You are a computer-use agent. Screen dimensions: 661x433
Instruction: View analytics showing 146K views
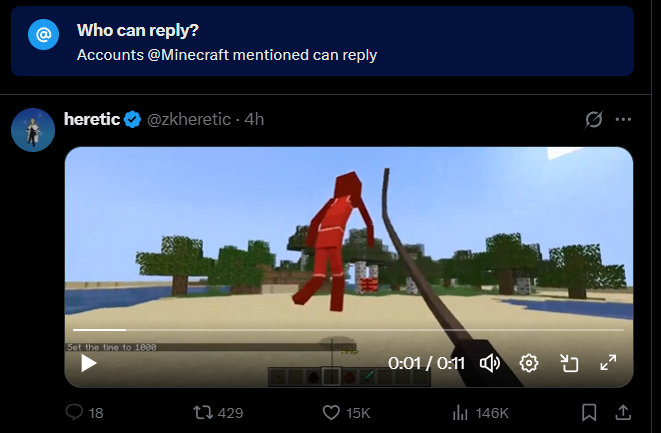coord(481,413)
